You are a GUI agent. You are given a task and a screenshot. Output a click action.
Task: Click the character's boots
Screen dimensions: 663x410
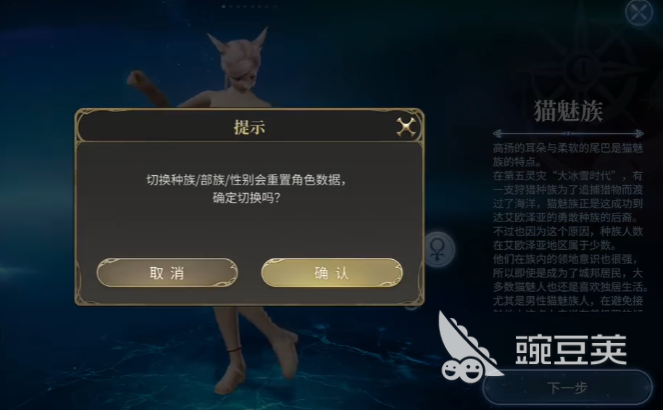pyautogui.click(x=258, y=359)
